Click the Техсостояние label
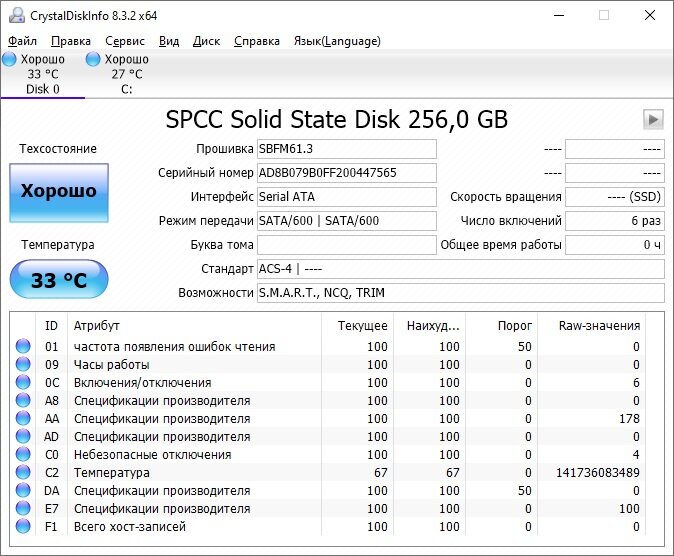The width and height of the screenshot is (674, 556). (x=58, y=149)
